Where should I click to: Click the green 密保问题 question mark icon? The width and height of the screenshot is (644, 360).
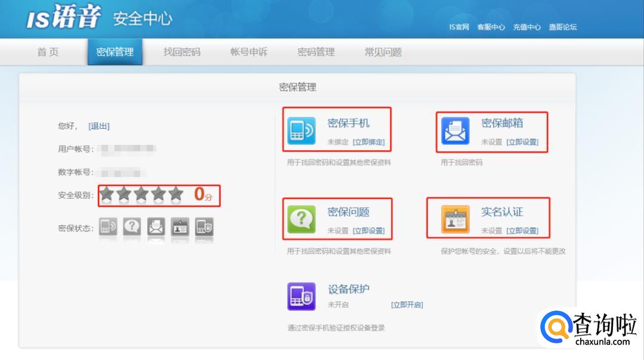[x=302, y=219]
